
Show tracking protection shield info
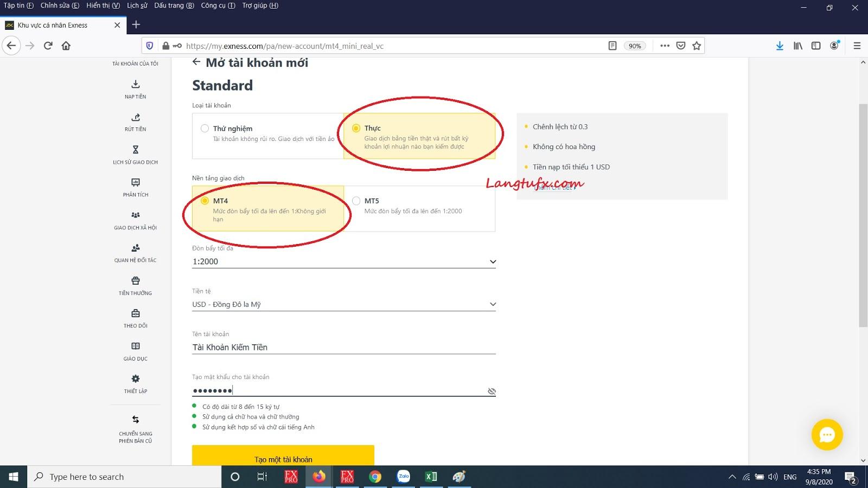click(x=150, y=46)
